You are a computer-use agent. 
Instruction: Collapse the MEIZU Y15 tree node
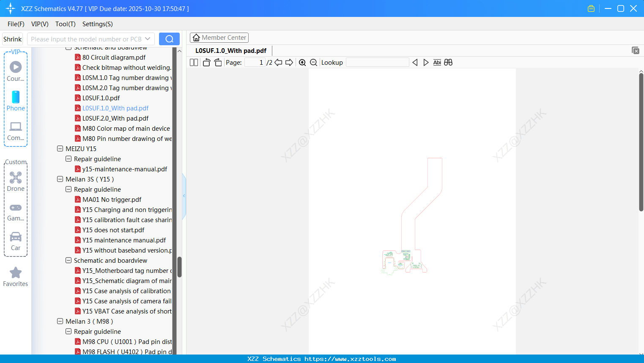coord(60,148)
